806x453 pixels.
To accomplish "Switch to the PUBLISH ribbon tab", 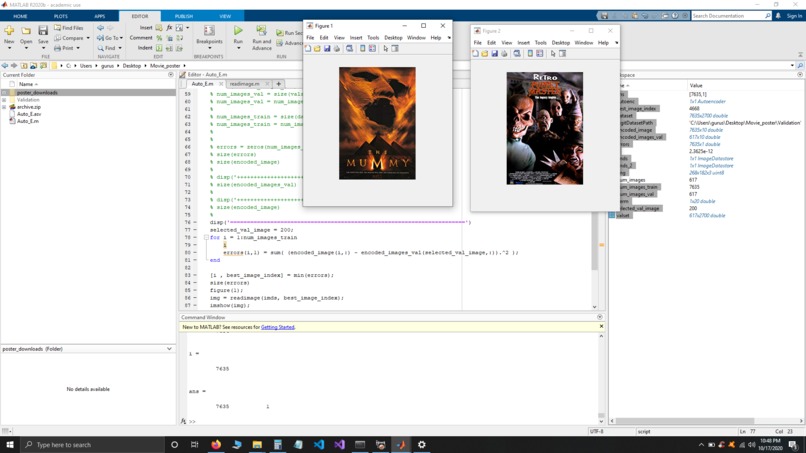I will (x=184, y=16).
